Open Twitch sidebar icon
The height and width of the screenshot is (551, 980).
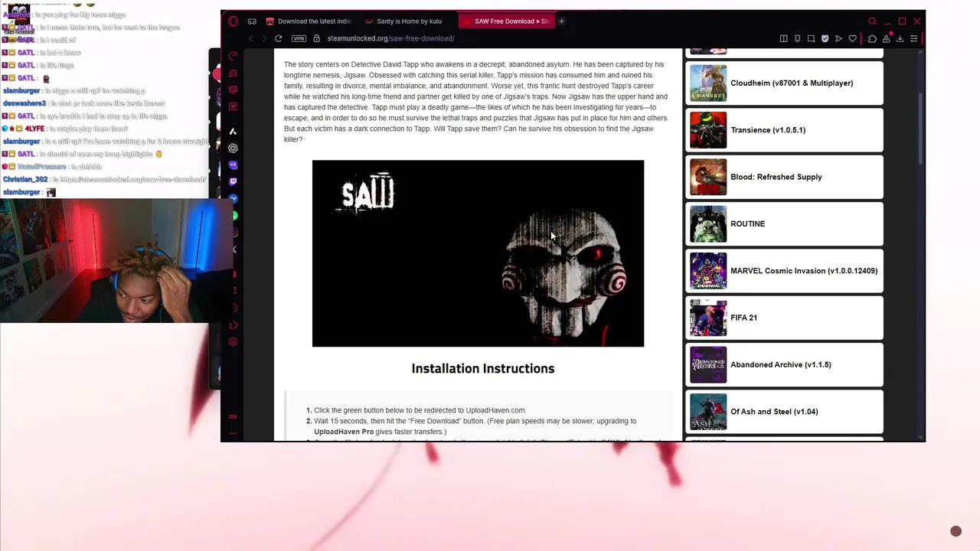click(233, 181)
